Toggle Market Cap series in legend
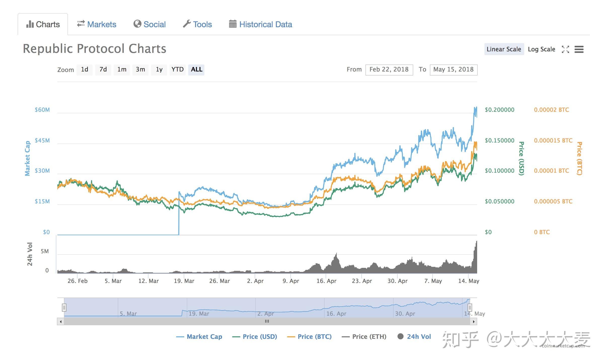Viewport: 606px width, 364px height. [x=204, y=337]
